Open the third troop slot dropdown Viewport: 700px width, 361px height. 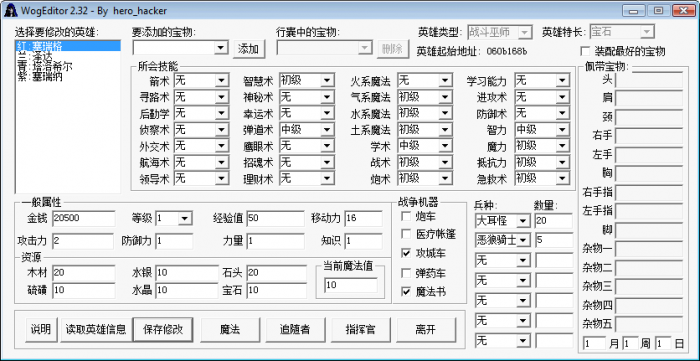[x=523, y=261]
